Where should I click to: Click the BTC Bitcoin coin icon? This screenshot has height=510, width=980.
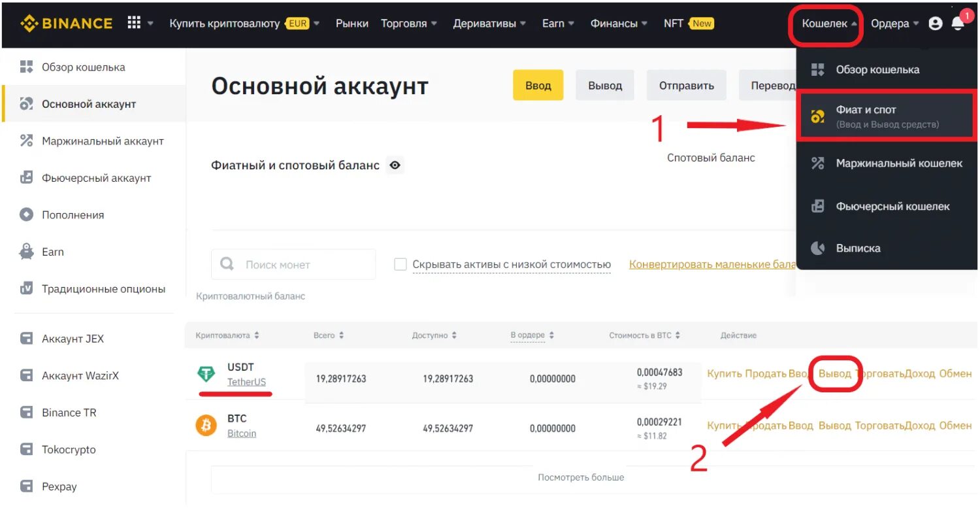(x=206, y=426)
